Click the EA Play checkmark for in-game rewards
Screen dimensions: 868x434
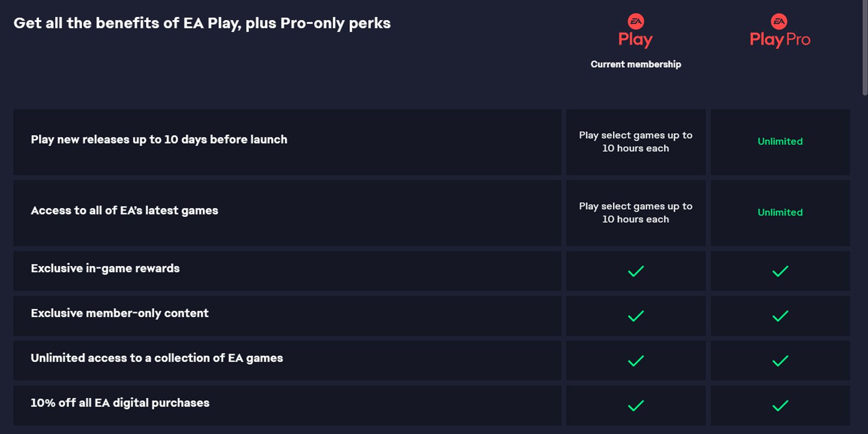point(636,270)
